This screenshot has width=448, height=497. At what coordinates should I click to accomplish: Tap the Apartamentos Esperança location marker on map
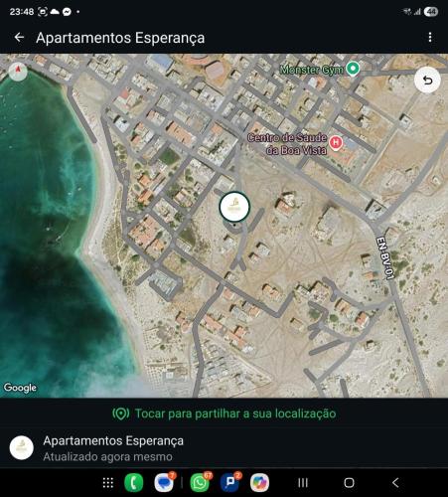click(x=234, y=207)
